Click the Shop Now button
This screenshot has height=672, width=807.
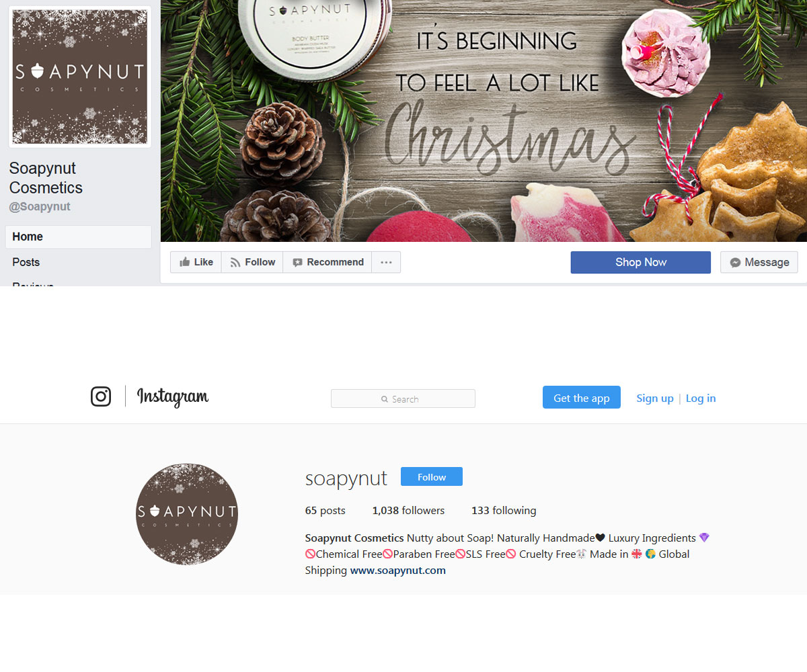[641, 262]
